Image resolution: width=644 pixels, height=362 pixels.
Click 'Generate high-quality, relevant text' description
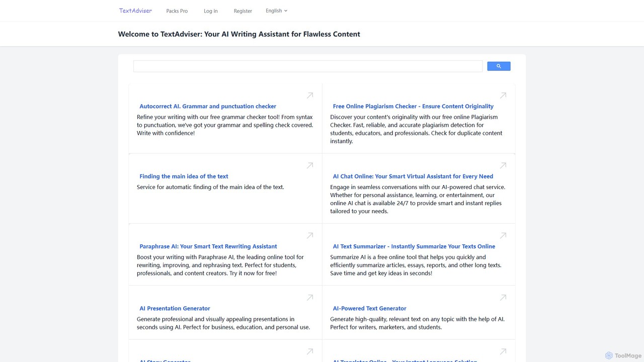coord(417,323)
